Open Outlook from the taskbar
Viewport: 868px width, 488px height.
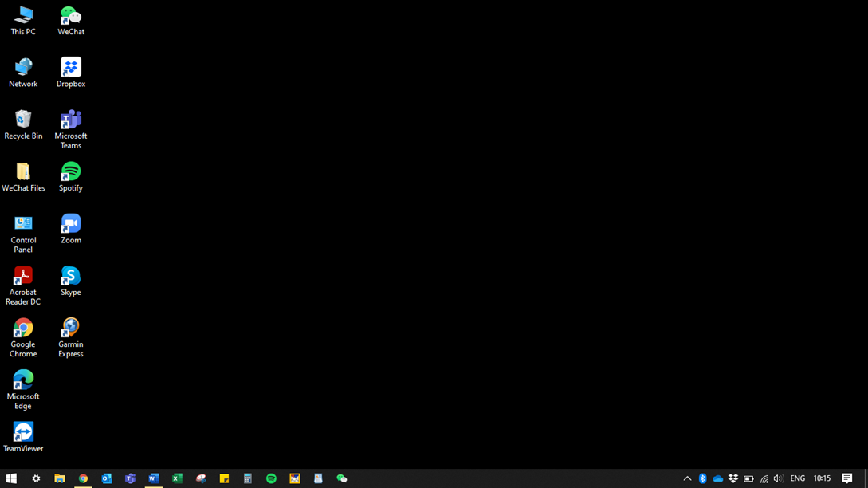[x=107, y=478]
